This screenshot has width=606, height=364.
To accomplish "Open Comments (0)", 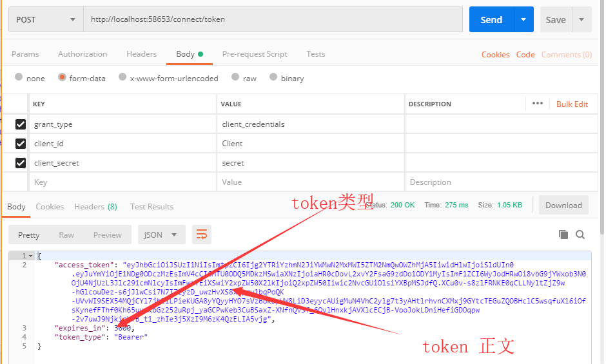I will [566, 55].
